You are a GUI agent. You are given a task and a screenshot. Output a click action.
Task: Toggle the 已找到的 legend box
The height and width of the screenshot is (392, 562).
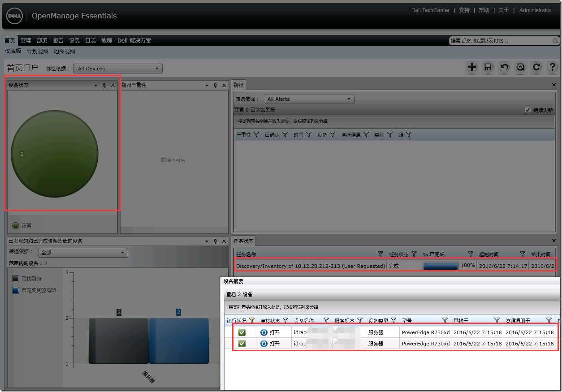pyautogui.click(x=16, y=279)
